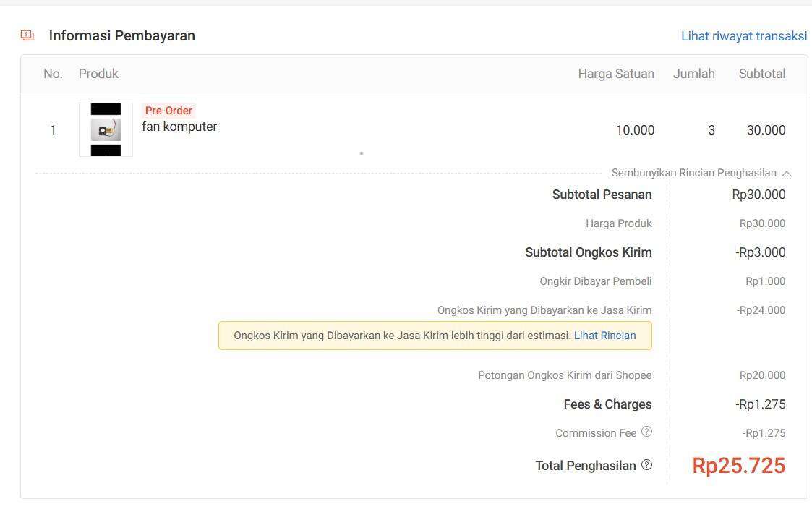Click the Subtotal Pesanan label
This screenshot has width=812, height=512.
[x=602, y=195]
